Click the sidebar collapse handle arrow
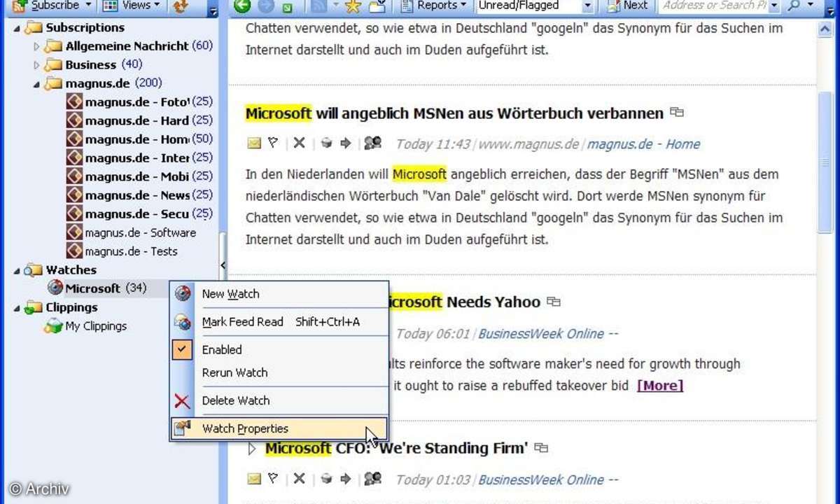Image resolution: width=840 pixels, height=504 pixels. 223,265
